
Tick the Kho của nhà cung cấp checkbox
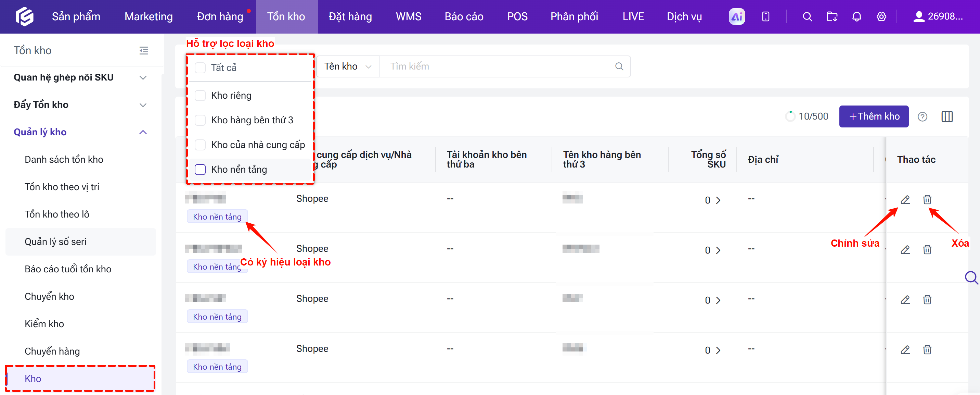point(200,145)
